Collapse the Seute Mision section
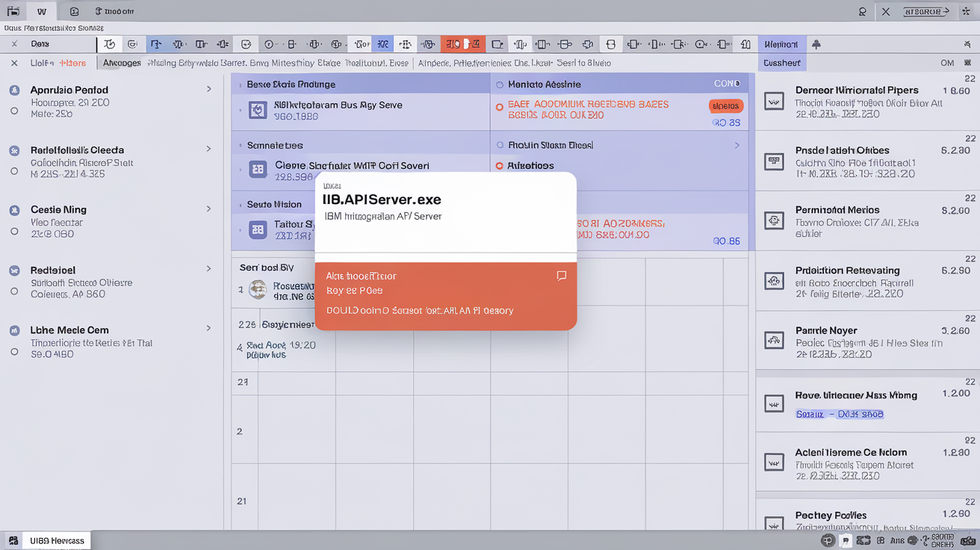The image size is (980, 550). point(240,204)
